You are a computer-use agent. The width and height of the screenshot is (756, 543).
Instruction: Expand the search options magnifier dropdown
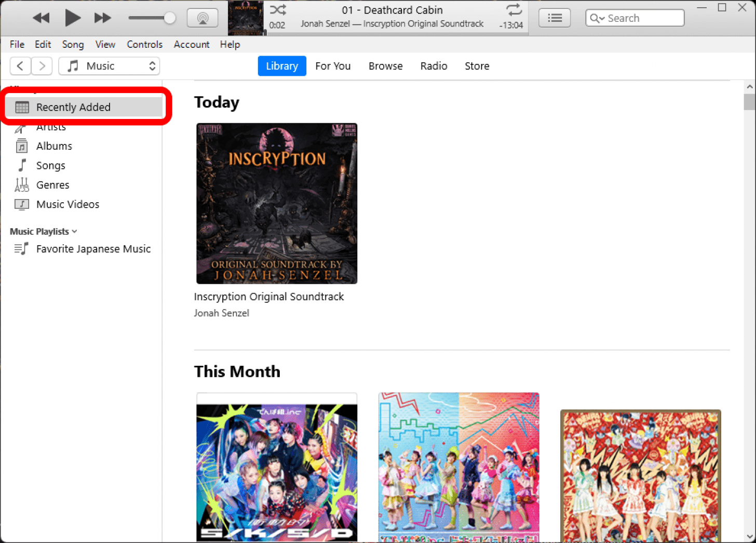[x=597, y=18]
